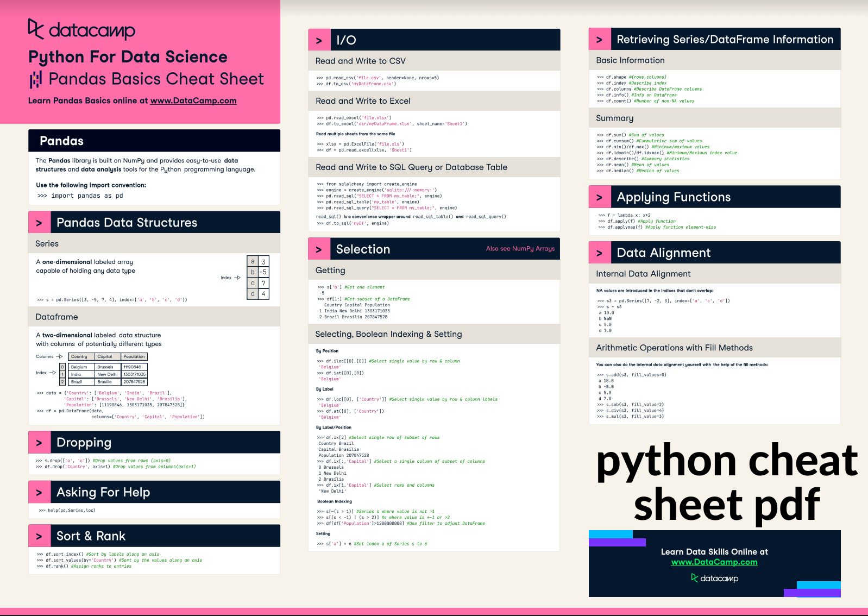Click the chevron icon beside Asking For Help
The height and width of the screenshot is (616, 868).
point(39,492)
